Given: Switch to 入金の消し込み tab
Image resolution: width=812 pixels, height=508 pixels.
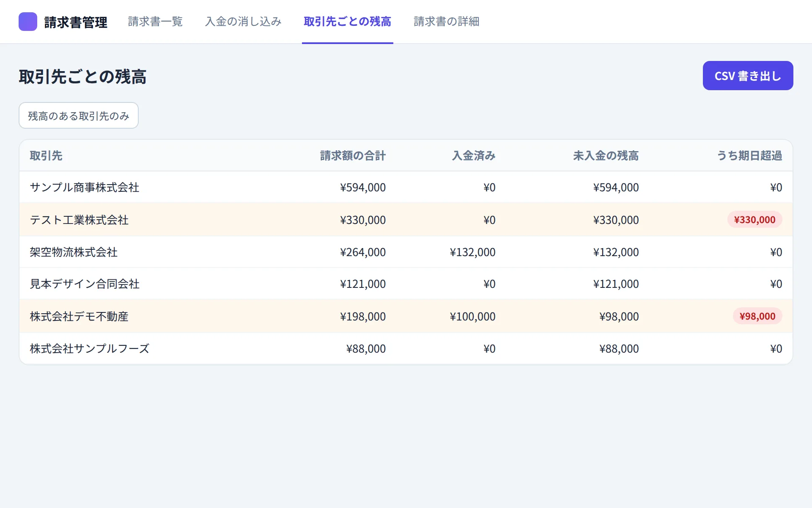Looking at the screenshot, I should tap(243, 22).
